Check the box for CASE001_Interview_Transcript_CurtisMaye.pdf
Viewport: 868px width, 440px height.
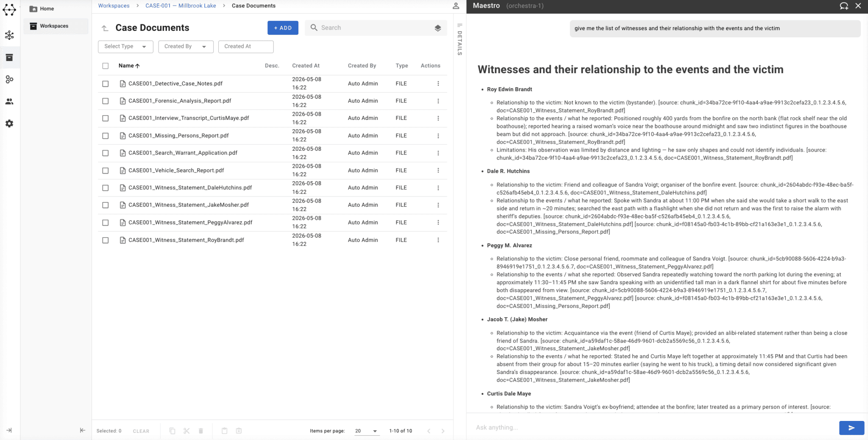coord(106,119)
